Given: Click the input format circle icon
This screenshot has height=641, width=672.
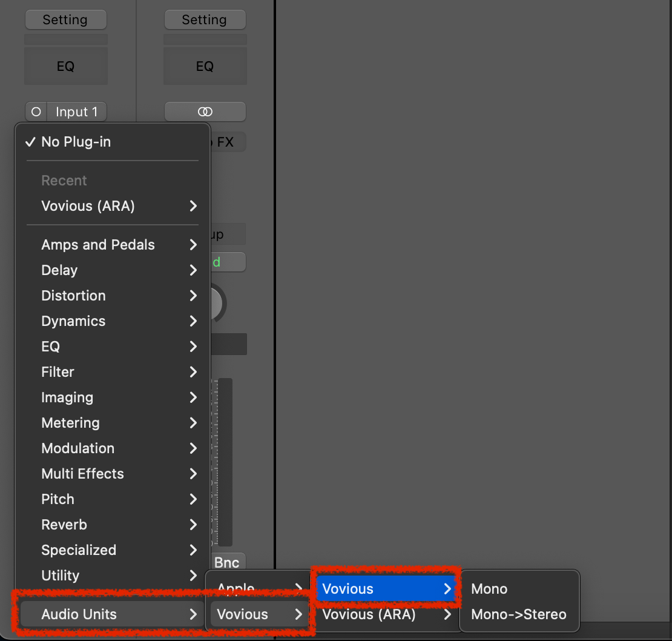Looking at the screenshot, I should (36, 111).
